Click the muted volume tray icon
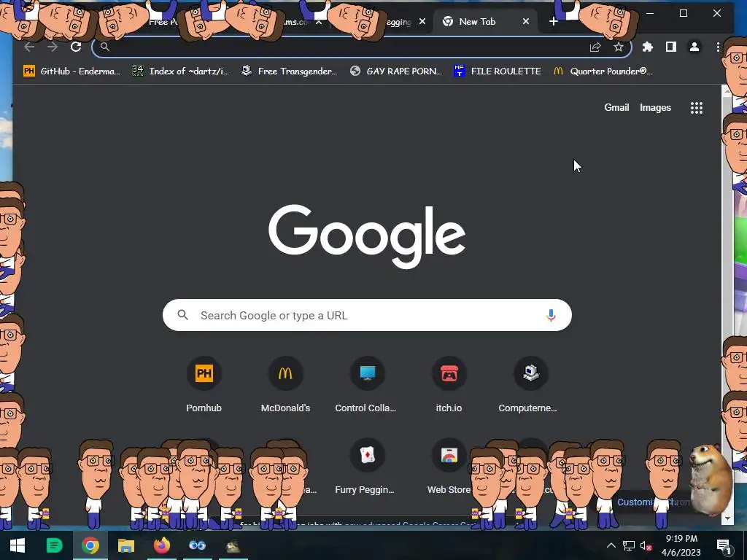Image resolution: width=747 pixels, height=560 pixels. pyautogui.click(x=646, y=545)
